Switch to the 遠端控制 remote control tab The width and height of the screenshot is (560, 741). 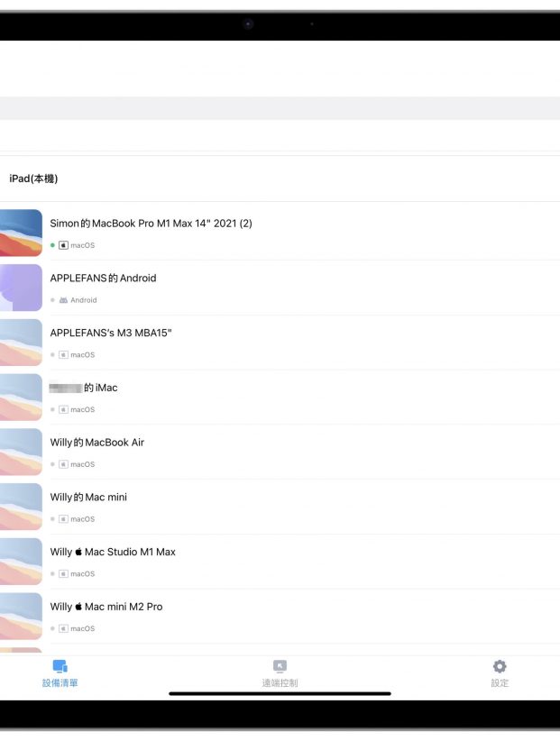click(280, 682)
